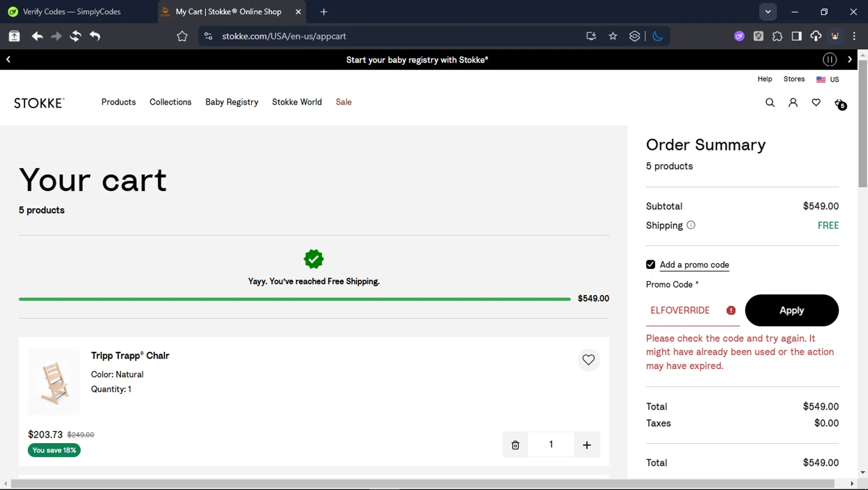Screen dimensions: 868x490
Task: Click the install/cast screen icon in address bar
Action: 591,36
